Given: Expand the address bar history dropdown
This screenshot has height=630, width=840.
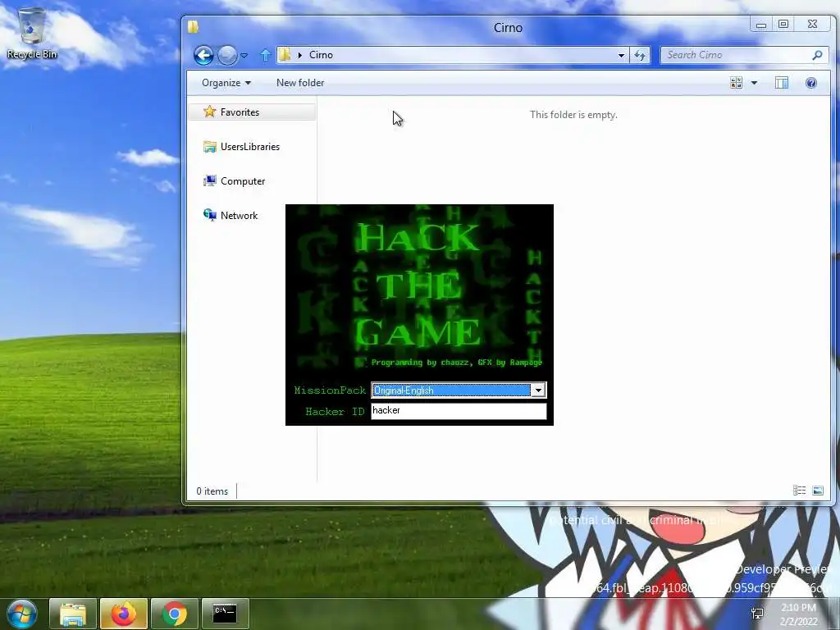Looking at the screenshot, I should pos(622,55).
